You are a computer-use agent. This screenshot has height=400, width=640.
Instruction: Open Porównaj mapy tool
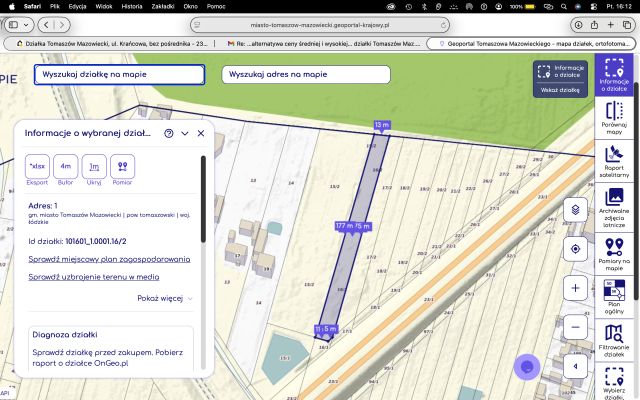click(x=614, y=118)
